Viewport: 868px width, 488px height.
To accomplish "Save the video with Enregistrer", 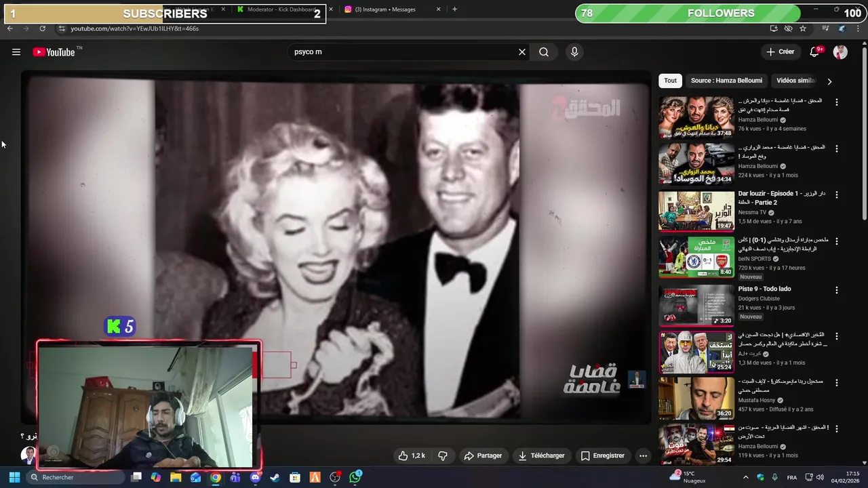I will coord(603,456).
